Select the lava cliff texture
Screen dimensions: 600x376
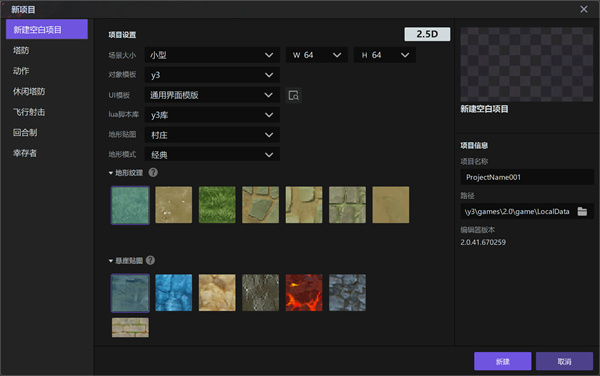coord(304,293)
